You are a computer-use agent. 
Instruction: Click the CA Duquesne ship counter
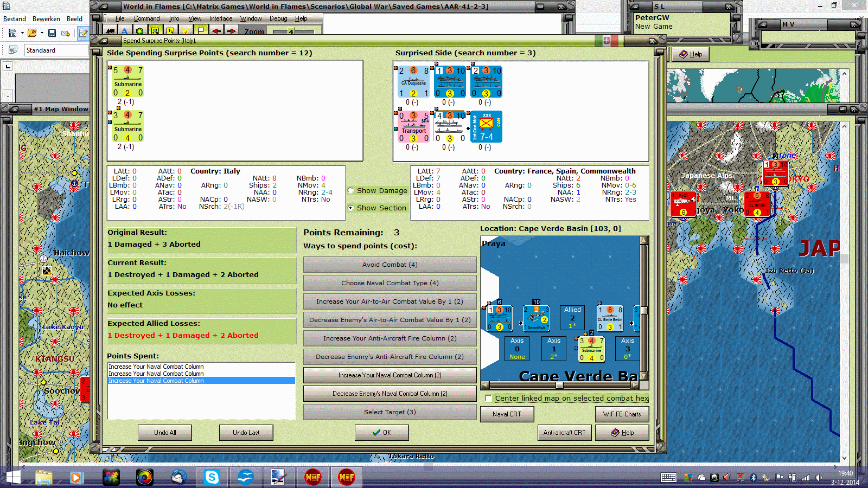tap(414, 82)
